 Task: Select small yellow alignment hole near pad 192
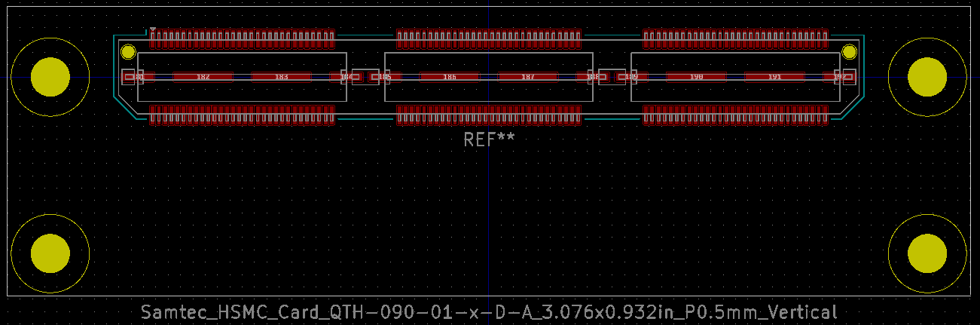(849, 52)
